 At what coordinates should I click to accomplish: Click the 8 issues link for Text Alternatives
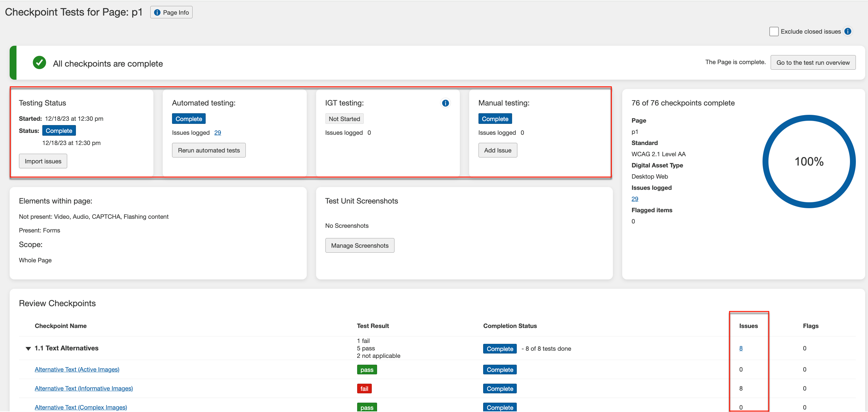click(x=741, y=348)
